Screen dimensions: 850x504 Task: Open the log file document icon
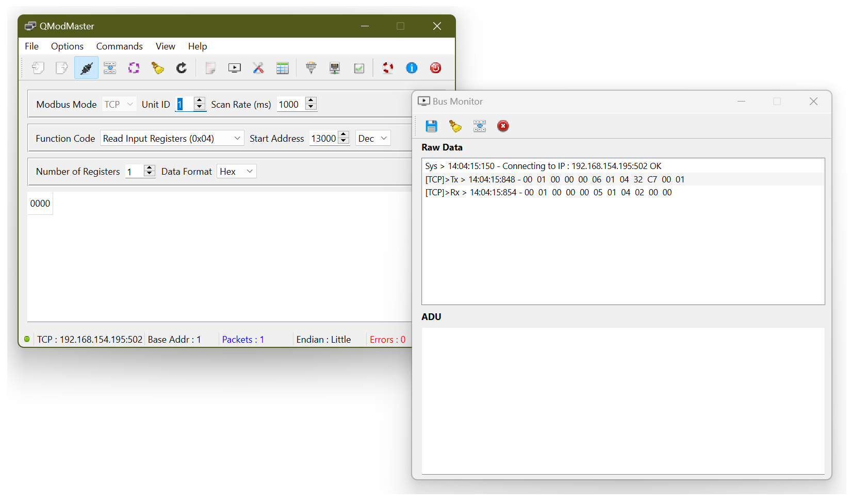210,68
